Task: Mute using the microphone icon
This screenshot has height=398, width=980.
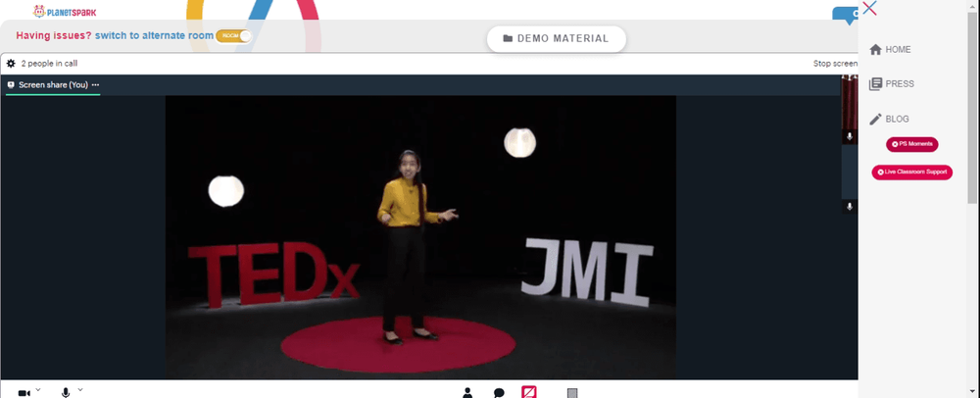Action: pyautogui.click(x=66, y=392)
